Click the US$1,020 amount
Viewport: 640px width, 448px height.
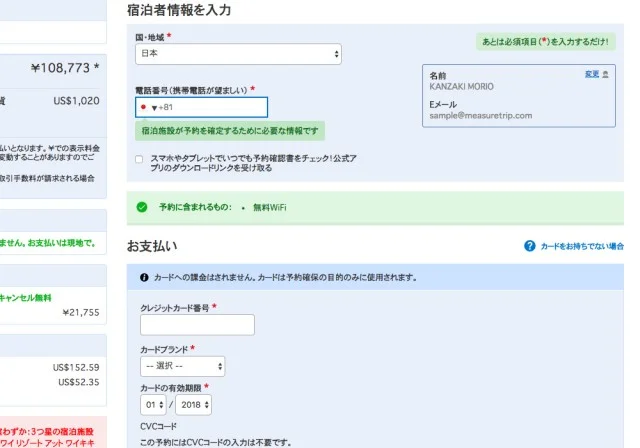76,101
